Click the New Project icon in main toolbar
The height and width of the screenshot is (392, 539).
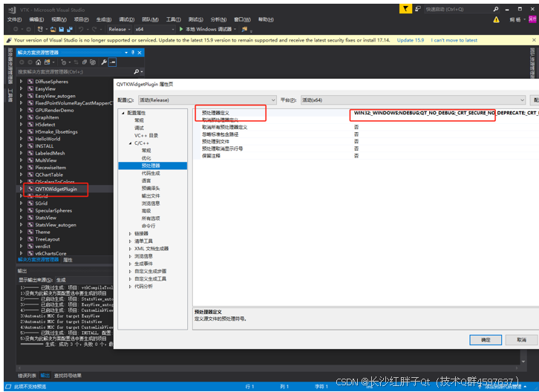[x=40, y=29]
